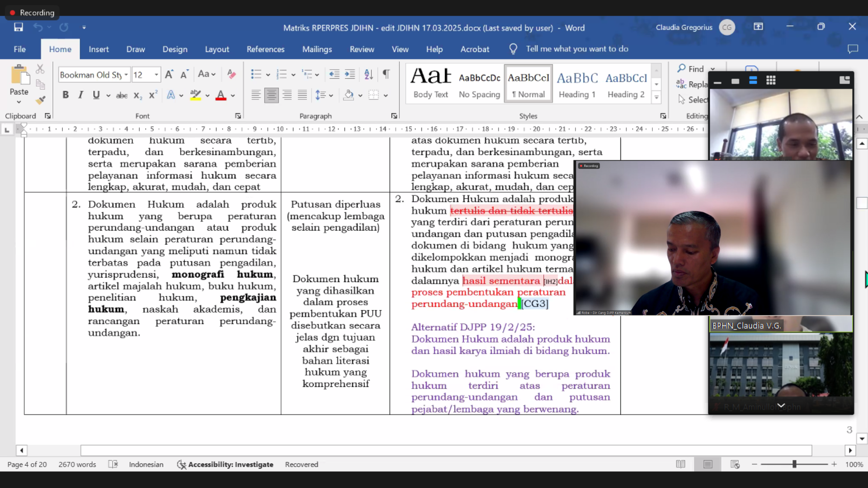Image resolution: width=868 pixels, height=488 pixels.
Task: Open the borders dropdown arrow
Action: tap(386, 95)
